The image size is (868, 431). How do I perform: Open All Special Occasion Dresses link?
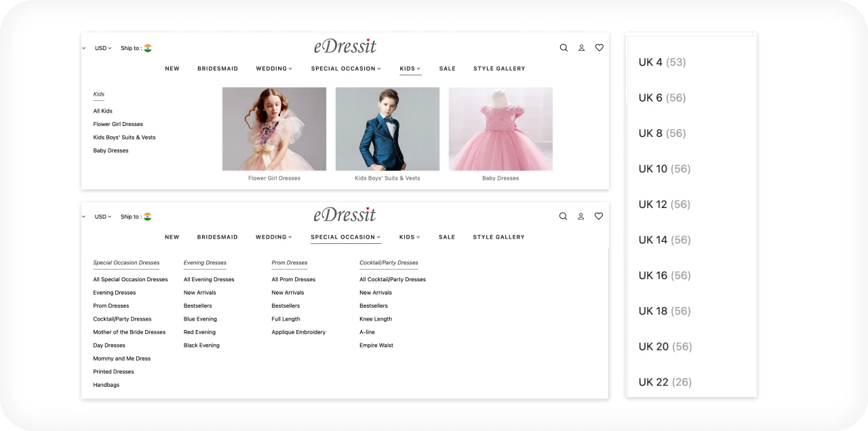coord(130,279)
